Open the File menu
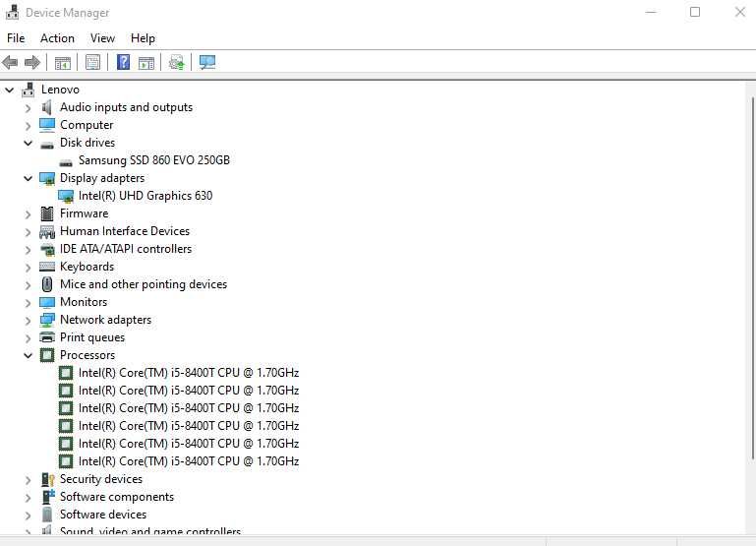Viewport: 756px width, 546px height. pyautogui.click(x=16, y=38)
